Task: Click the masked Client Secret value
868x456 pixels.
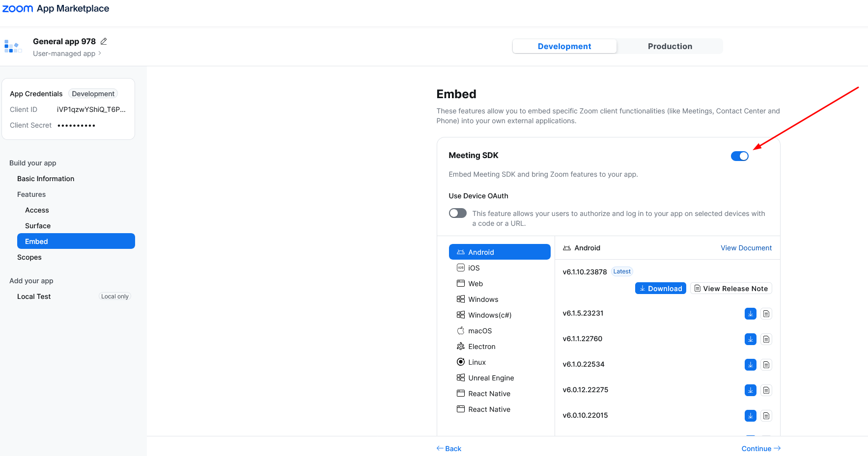Action: [76, 126]
